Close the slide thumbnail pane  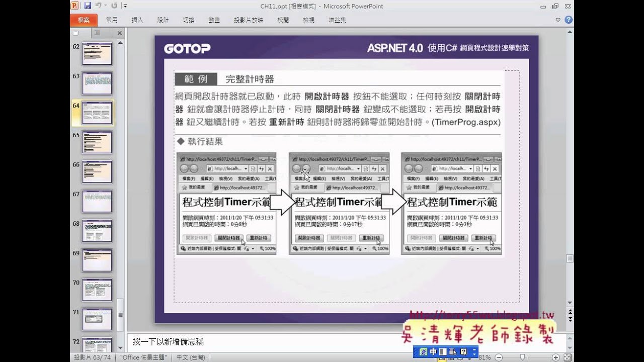pos(119,33)
